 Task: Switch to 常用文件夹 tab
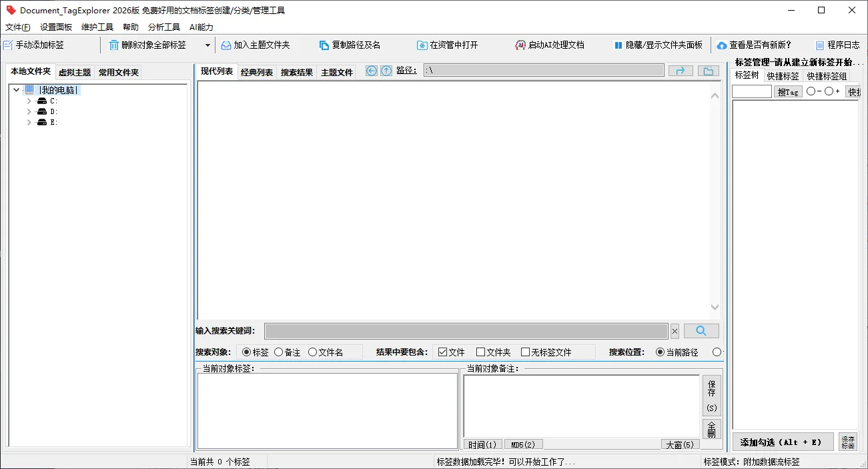[x=119, y=72]
